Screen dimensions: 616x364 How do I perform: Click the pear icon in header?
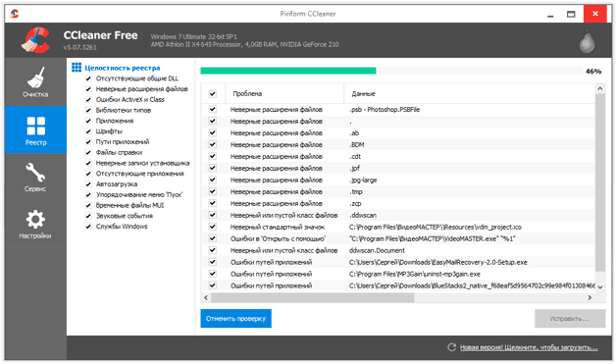587,41
